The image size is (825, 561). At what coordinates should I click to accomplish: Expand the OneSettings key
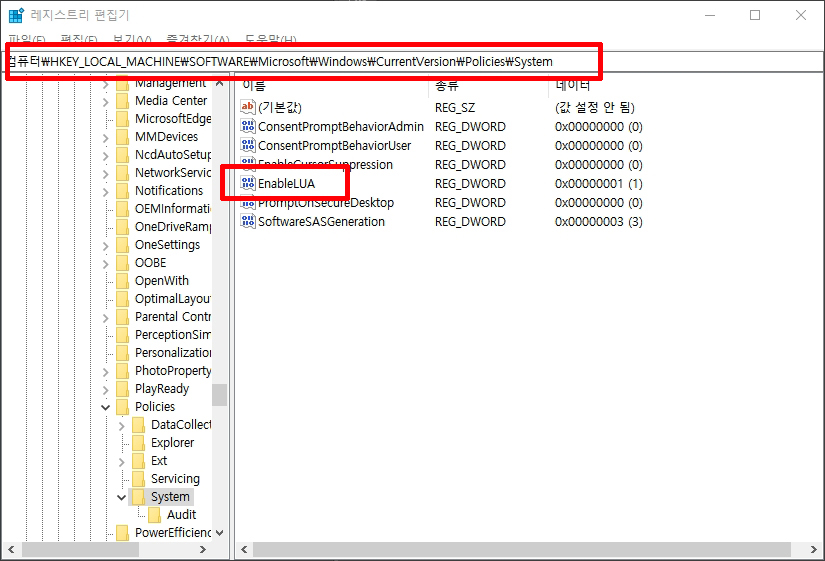[x=106, y=245]
